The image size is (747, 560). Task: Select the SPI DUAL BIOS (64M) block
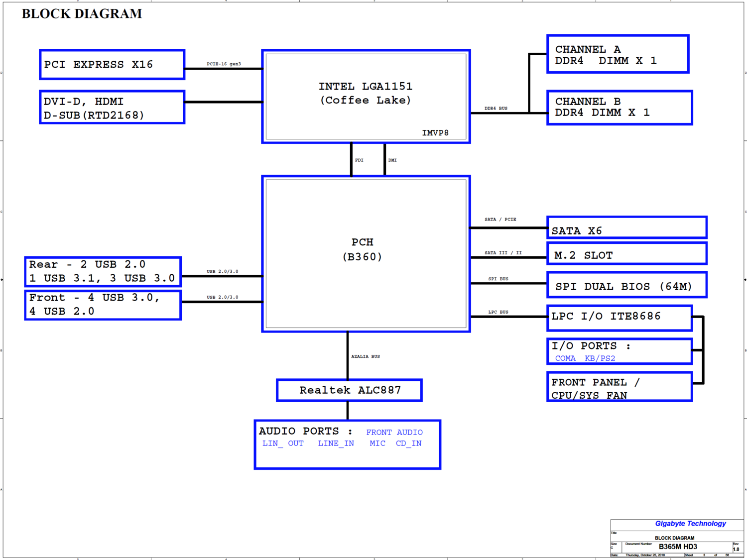(x=626, y=285)
